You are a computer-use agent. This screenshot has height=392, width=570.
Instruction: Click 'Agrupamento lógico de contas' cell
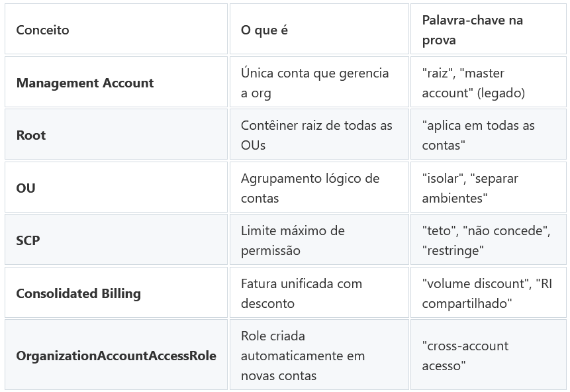(319, 187)
